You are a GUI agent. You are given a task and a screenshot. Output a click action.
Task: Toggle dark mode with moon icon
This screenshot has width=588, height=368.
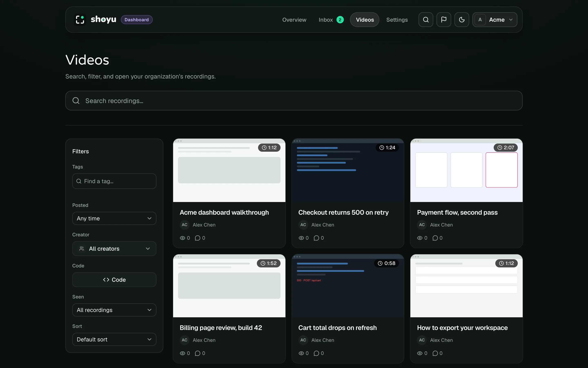point(462,20)
